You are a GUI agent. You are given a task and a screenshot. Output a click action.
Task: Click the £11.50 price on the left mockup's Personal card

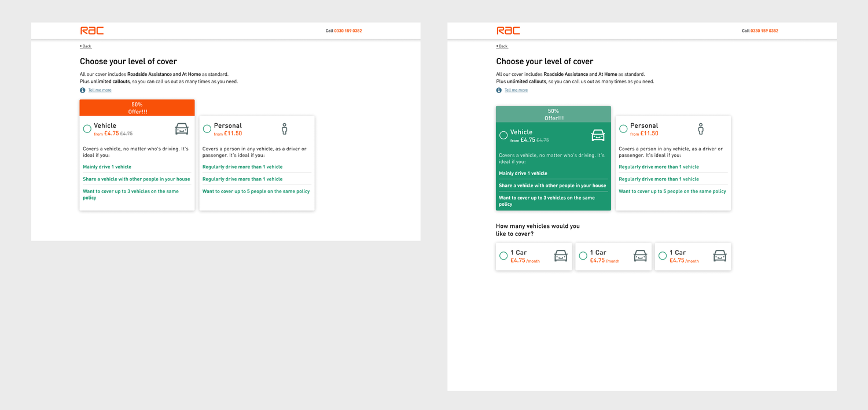click(x=233, y=134)
